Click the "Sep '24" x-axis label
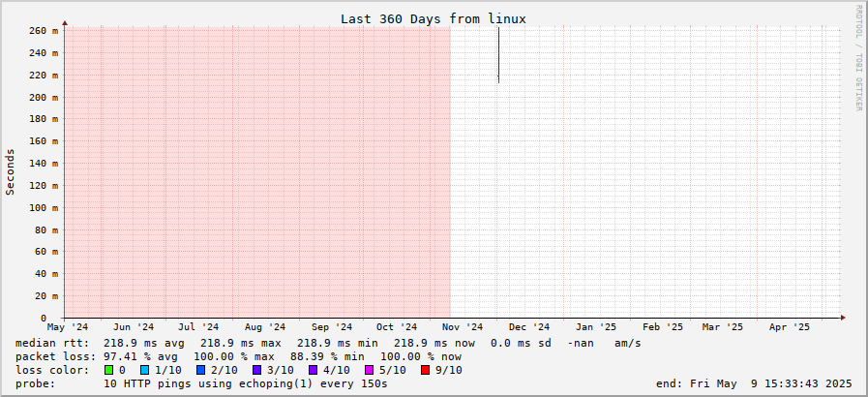The image size is (868, 397). 332,327
